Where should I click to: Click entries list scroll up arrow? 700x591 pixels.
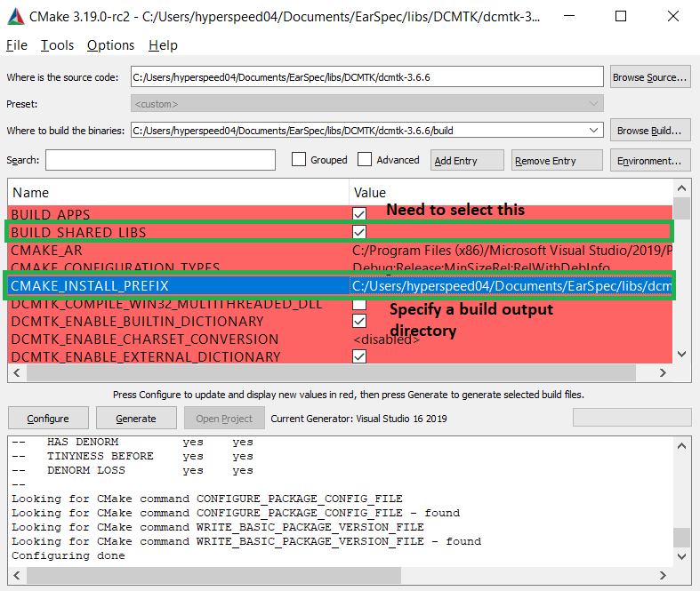(x=681, y=188)
